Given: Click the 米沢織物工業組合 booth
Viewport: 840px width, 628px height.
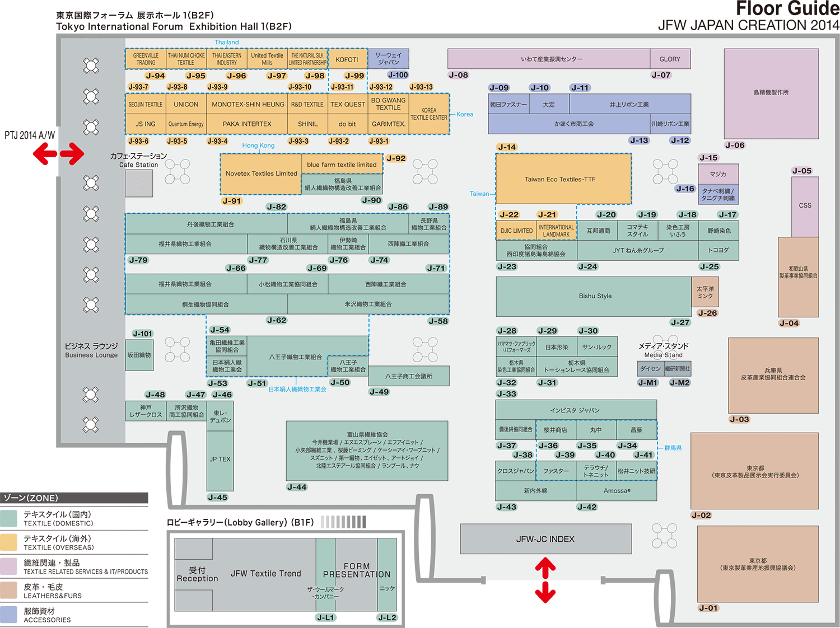Looking at the screenshot, I should (368, 304).
